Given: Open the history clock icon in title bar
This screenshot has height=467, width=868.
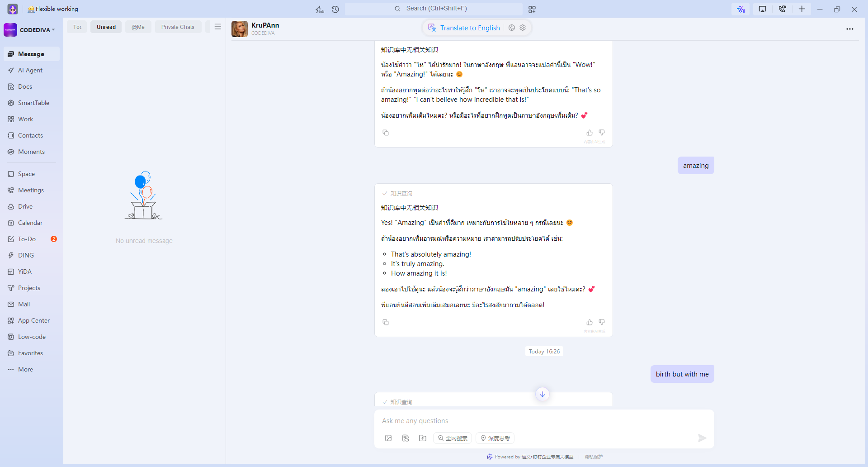Looking at the screenshot, I should 335,9.
